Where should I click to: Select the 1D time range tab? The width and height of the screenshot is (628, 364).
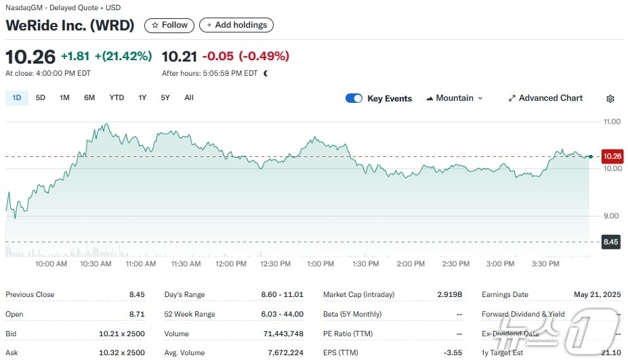17,97
